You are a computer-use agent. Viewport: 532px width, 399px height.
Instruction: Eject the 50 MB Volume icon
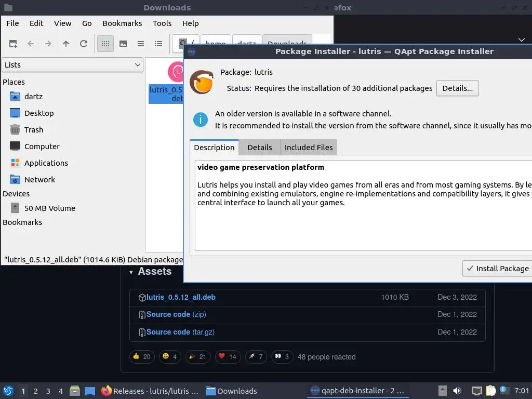coord(15,208)
